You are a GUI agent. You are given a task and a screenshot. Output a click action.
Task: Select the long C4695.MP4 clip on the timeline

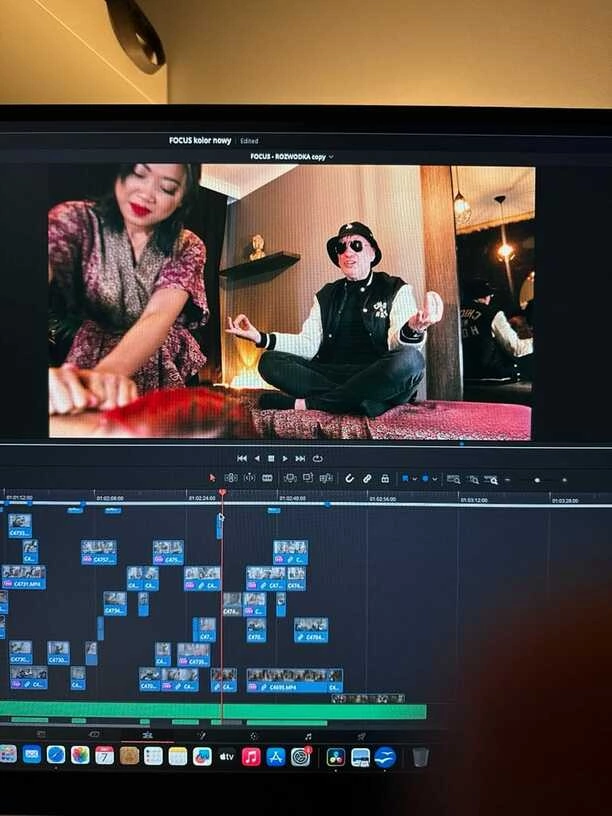click(x=288, y=681)
